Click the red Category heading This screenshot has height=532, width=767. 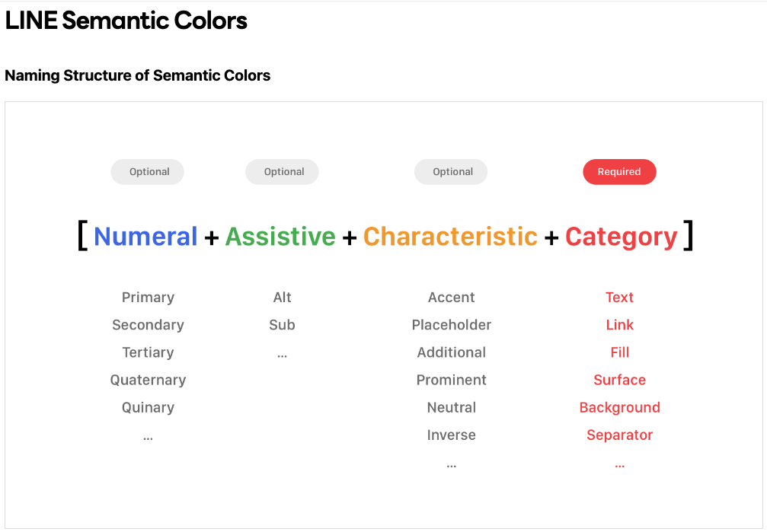pyautogui.click(x=621, y=237)
